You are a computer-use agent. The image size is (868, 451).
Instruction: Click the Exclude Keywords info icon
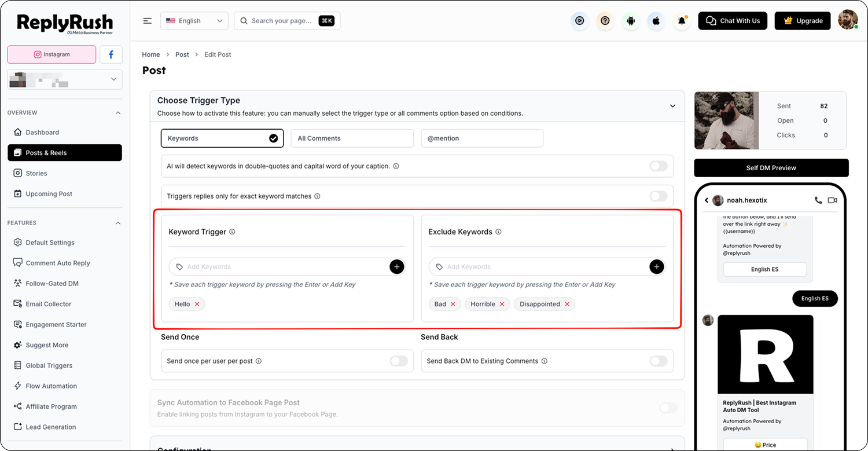tap(498, 232)
